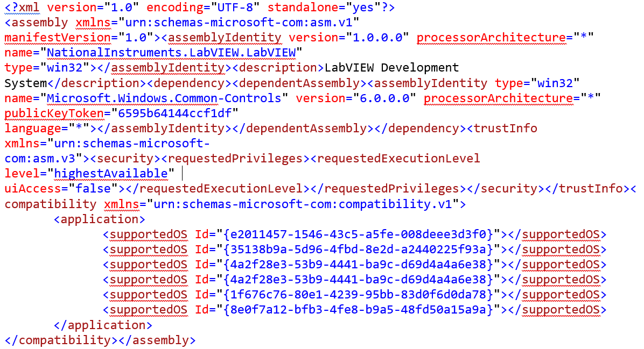Click the type="win32" attribute after LabVIEW name
Viewport: 644px width, 349px height.
point(47,68)
